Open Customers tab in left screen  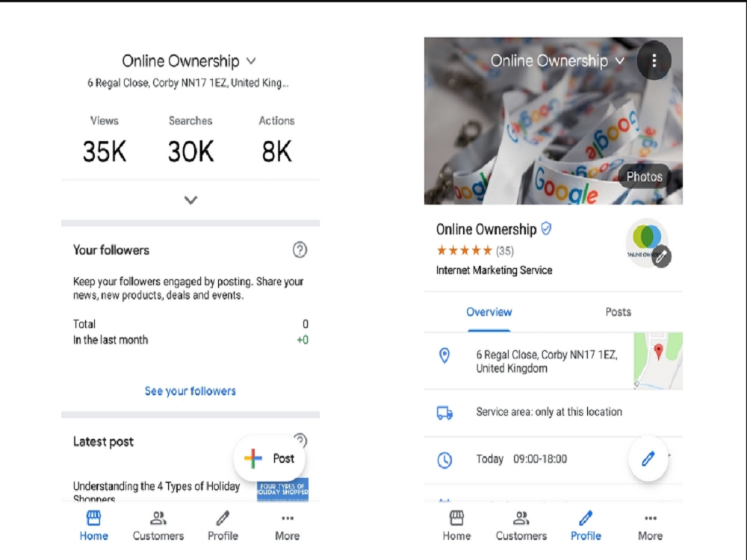(x=158, y=526)
